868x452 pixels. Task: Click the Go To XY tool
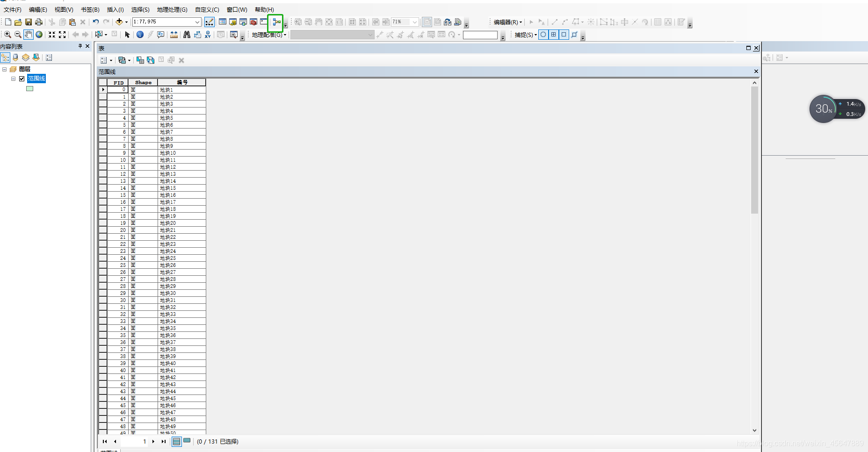(208, 35)
